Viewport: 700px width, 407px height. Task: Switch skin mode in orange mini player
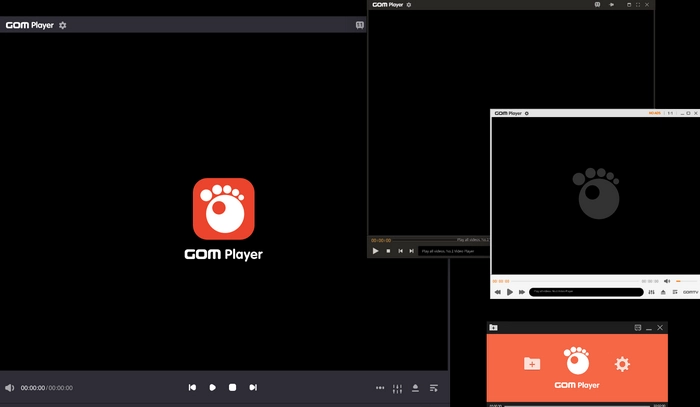pyautogui.click(x=638, y=328)
